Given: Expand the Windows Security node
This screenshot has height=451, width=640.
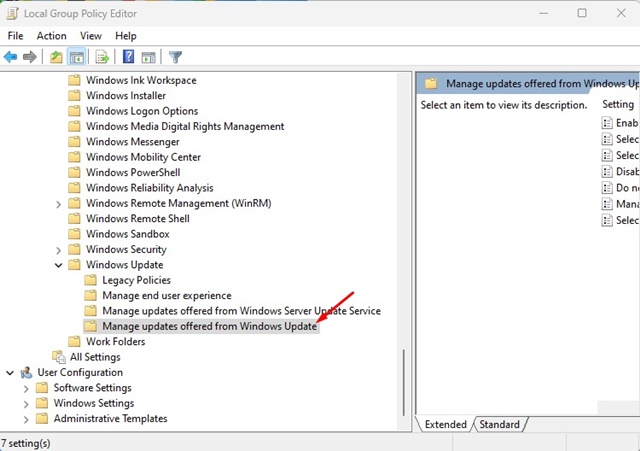Looking at the screenshot, I should pyautogui.click(x=58, y=250).
